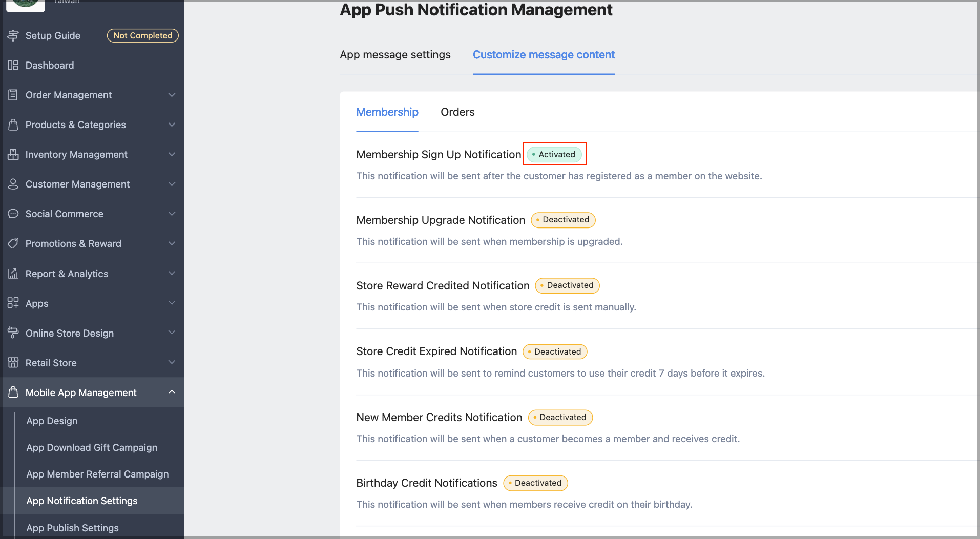Screen dimensions: 980x539
Task: Expand the Inventory Management chevron
Action: [x=172, y=154]
